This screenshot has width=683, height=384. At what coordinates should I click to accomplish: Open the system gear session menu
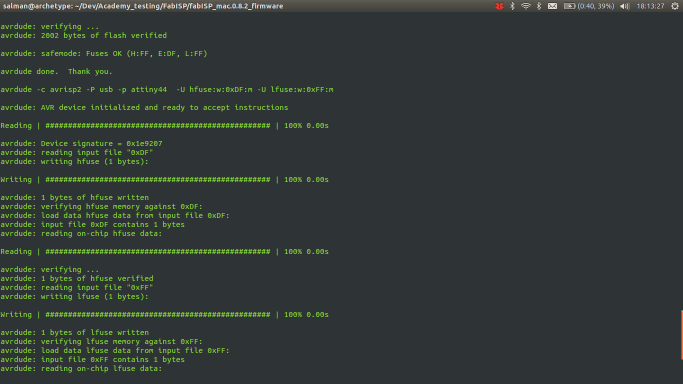tap(675, 6)
